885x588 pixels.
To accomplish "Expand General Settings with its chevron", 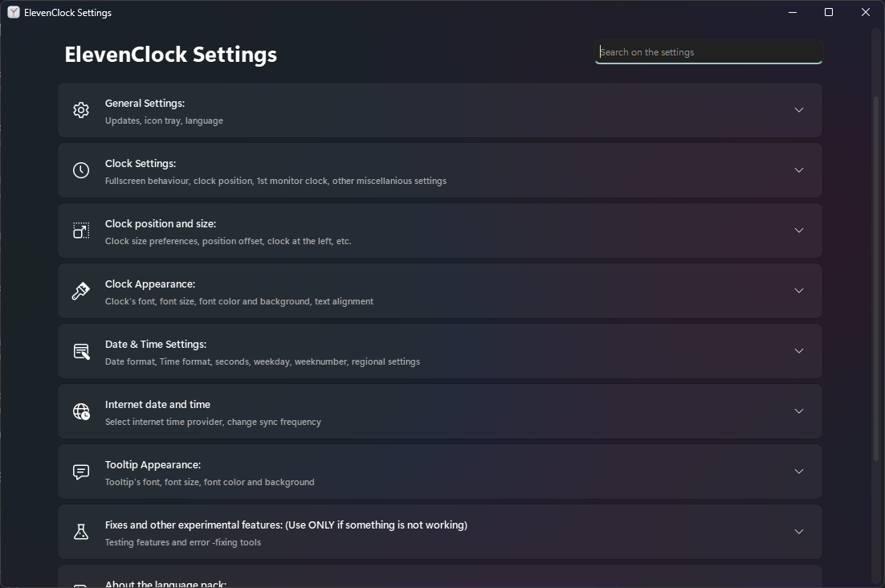I will [x=798, y=110].
